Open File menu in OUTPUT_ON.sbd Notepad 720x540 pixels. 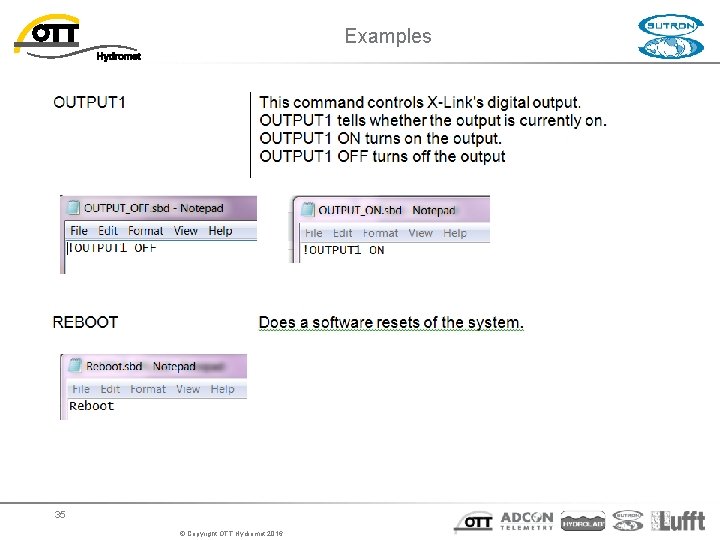pos(314,233)
